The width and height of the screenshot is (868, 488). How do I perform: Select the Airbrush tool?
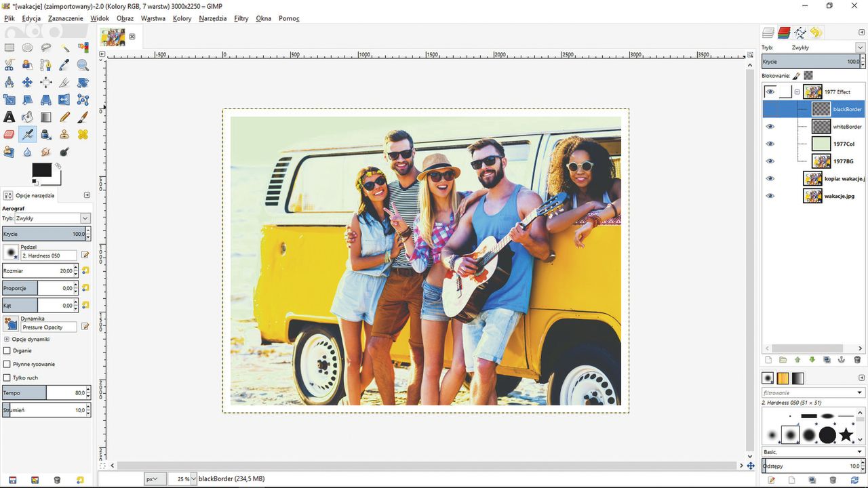click(x=28, y=134)
